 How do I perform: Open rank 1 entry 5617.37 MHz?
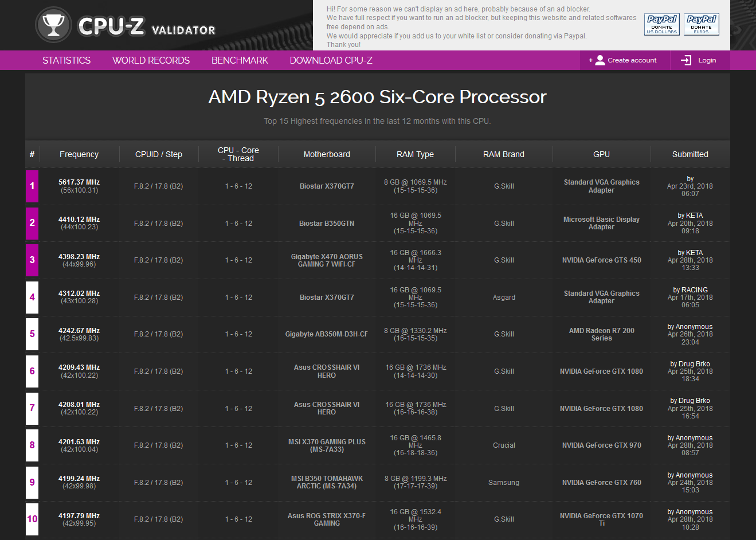pos(79,182)
